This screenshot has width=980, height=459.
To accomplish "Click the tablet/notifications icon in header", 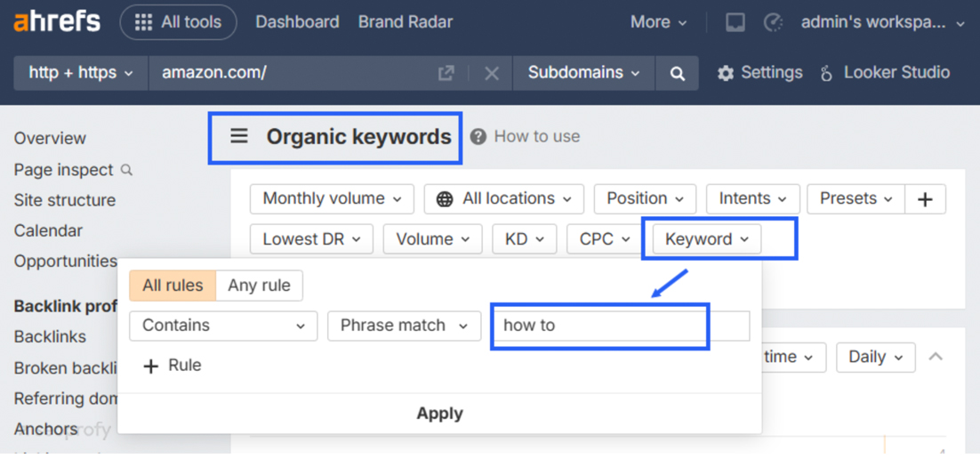I will pyautogui.click(x=735, y=22).
